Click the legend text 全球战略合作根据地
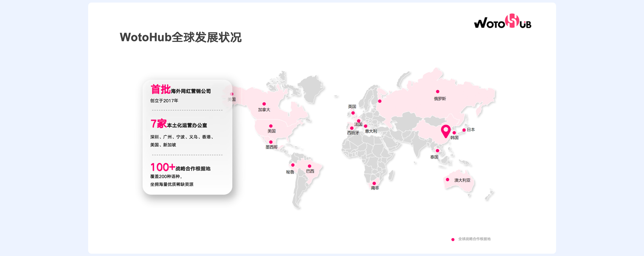The height and width of the screenshot is (256, 644). click(x=474, y=239)
